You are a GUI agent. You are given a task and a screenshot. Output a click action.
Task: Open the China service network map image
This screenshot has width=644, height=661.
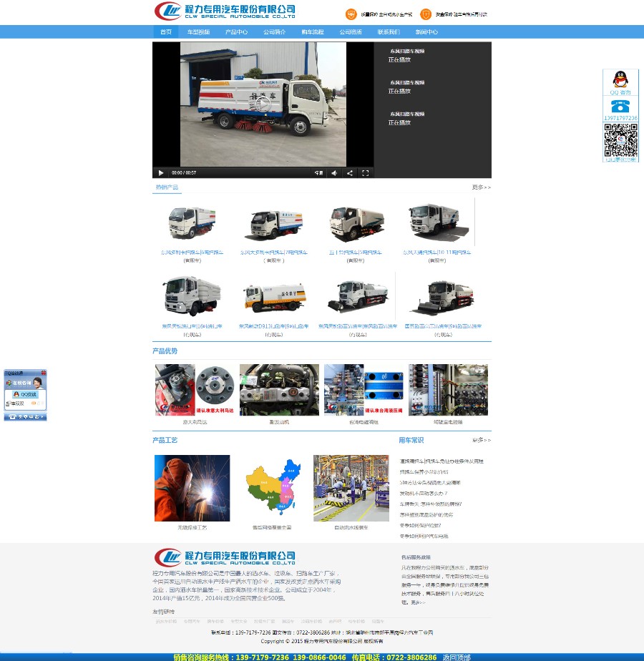click(x=272, y=488)
